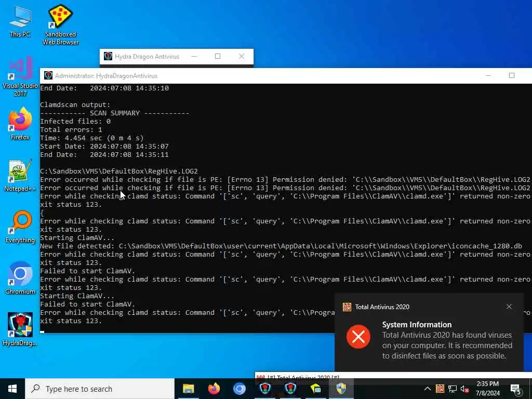
Task: Click the taskbar clock showing 2:35 PM
Action: 487,389
